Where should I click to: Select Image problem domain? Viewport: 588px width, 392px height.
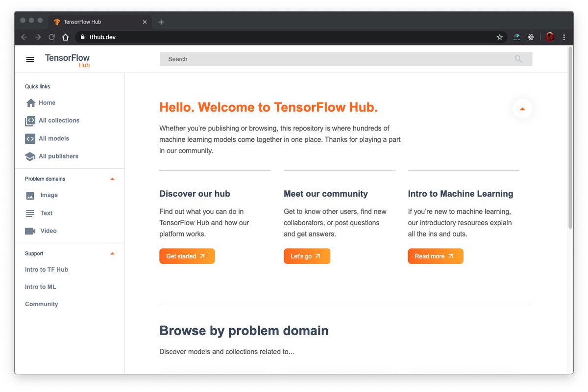point(49,195)
